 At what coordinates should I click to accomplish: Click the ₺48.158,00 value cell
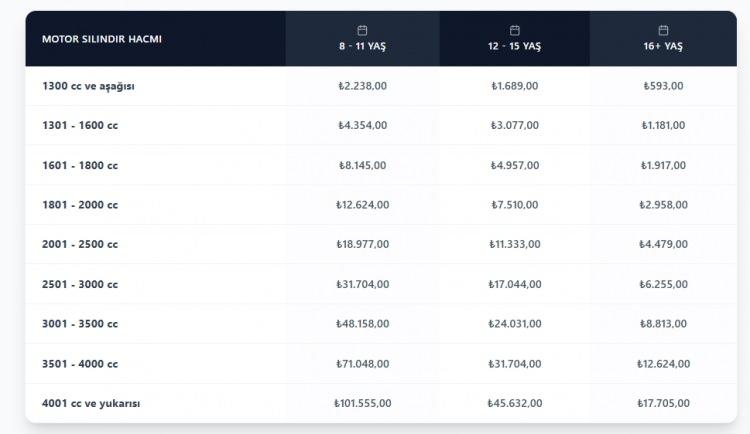pos(362,324)
